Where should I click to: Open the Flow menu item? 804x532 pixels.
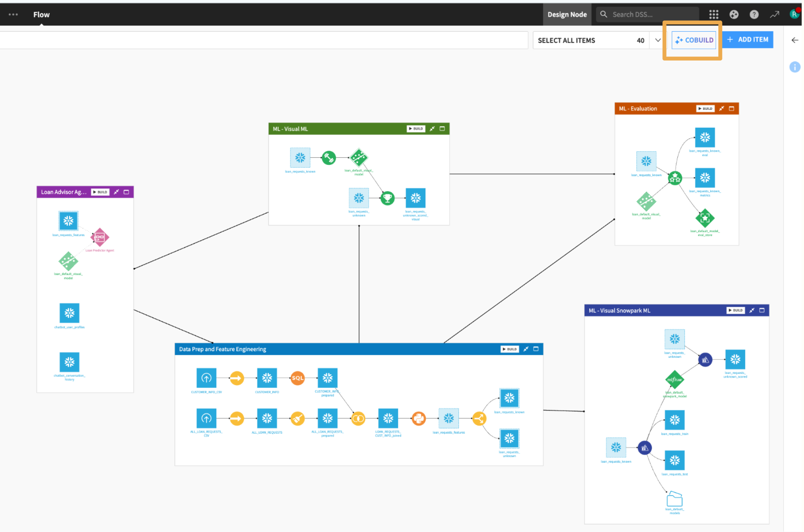pyautogui.click(x=41, y=15)
